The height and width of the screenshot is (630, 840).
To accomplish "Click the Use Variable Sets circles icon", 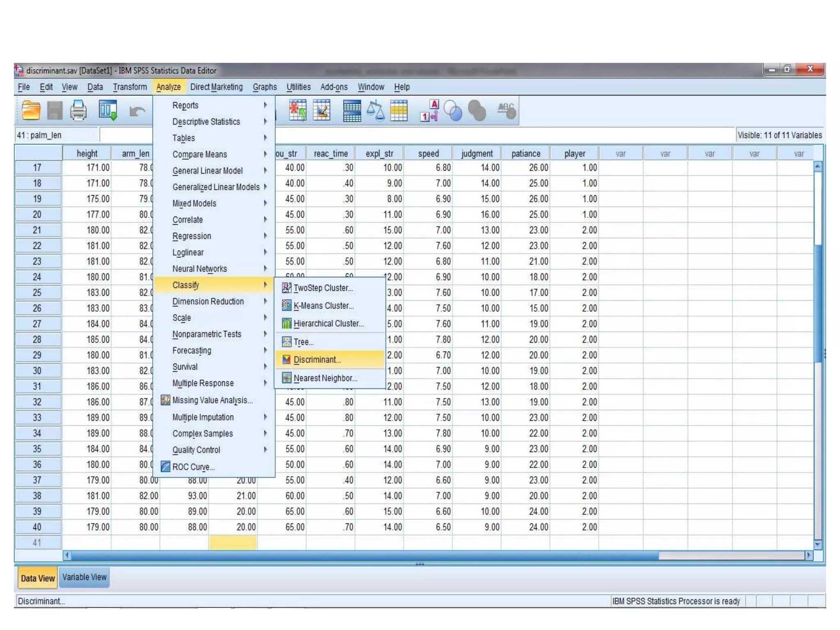I will coord(453,111).
